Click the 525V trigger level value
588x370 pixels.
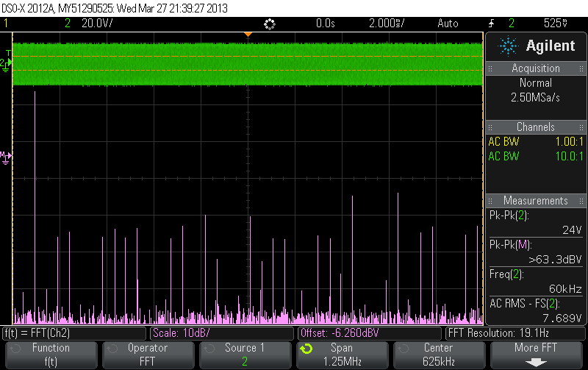coord(556,24)
